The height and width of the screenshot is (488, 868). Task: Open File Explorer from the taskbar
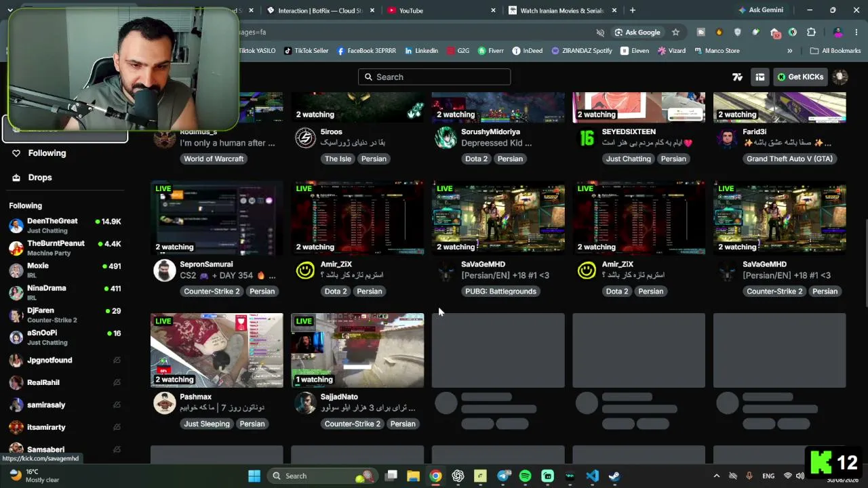coord(413,476)
